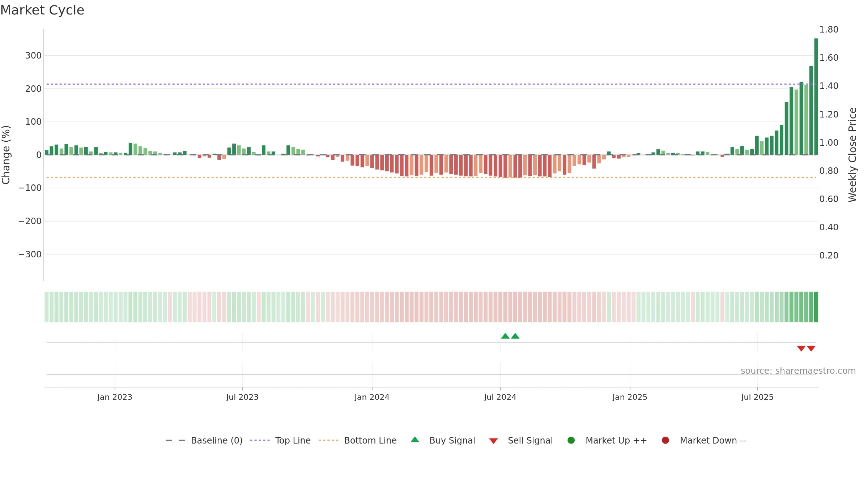
Task: Click the source: sharemaestro.com text
Action: (x=798, y=371)
